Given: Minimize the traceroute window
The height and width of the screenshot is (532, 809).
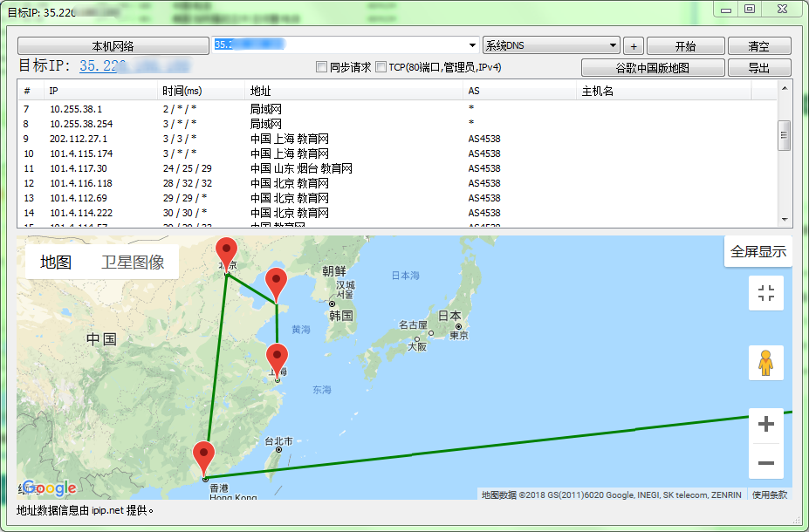Looking at the screenshot, I should coord(726,10).
